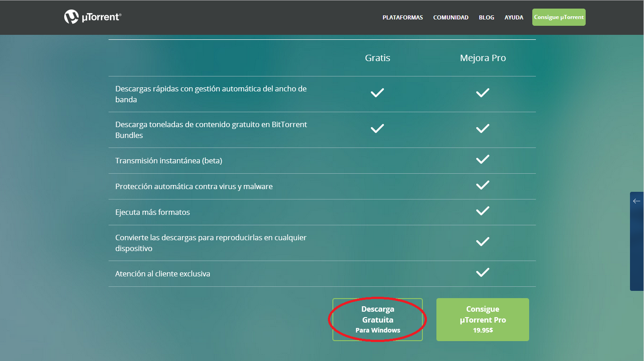This screenshot has width=644, height=361.
Task: Click the Gratis checkmark for Descargas rápidas
Action: (x=377, y=93)
